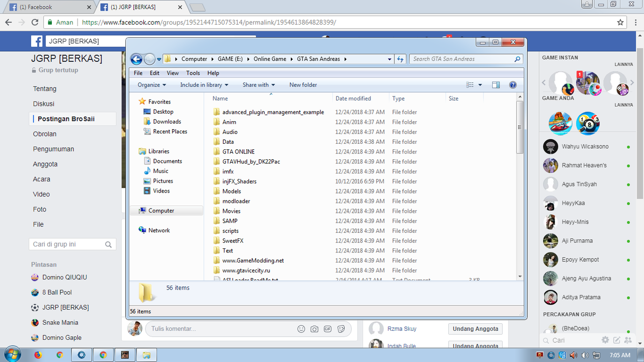Select the GTA ONLINE folder

tap(238, 152)
